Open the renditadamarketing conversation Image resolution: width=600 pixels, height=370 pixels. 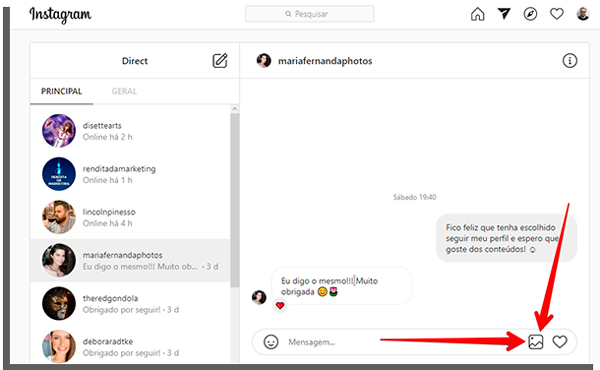click(130, 174)
